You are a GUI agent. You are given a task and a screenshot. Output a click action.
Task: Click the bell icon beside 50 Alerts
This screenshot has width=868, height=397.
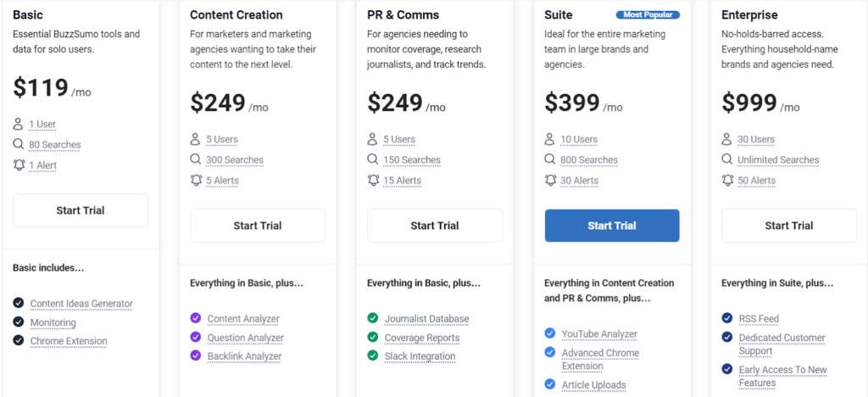727,180
